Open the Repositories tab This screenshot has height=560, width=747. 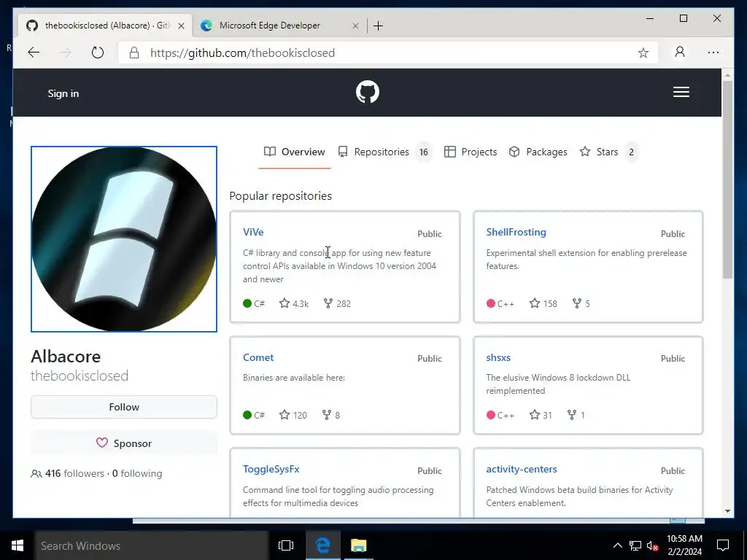point(384,152)
